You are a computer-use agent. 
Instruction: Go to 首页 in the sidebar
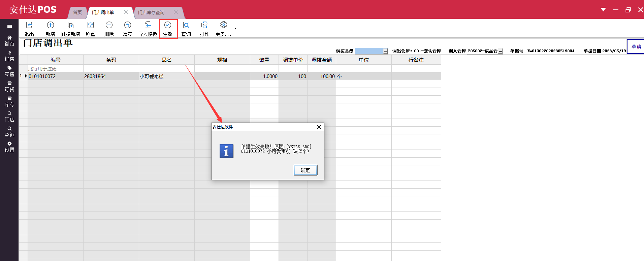[9, 41]
